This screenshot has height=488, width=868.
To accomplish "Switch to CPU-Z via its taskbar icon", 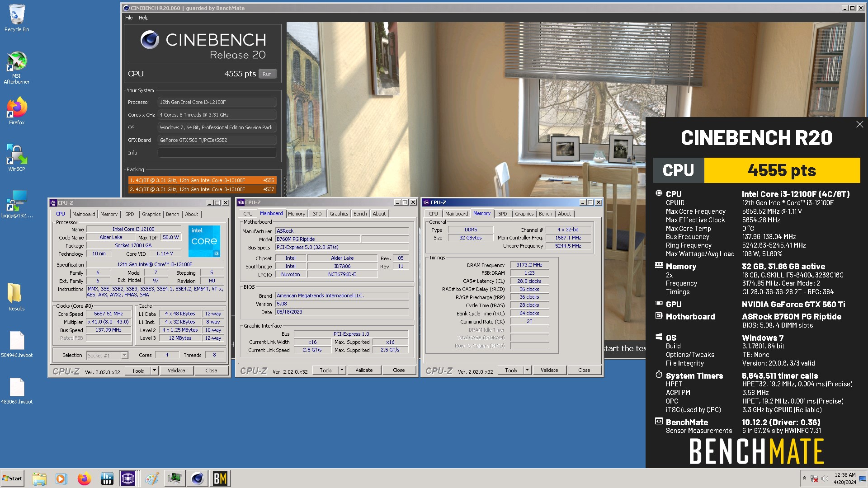I will 128,479.
